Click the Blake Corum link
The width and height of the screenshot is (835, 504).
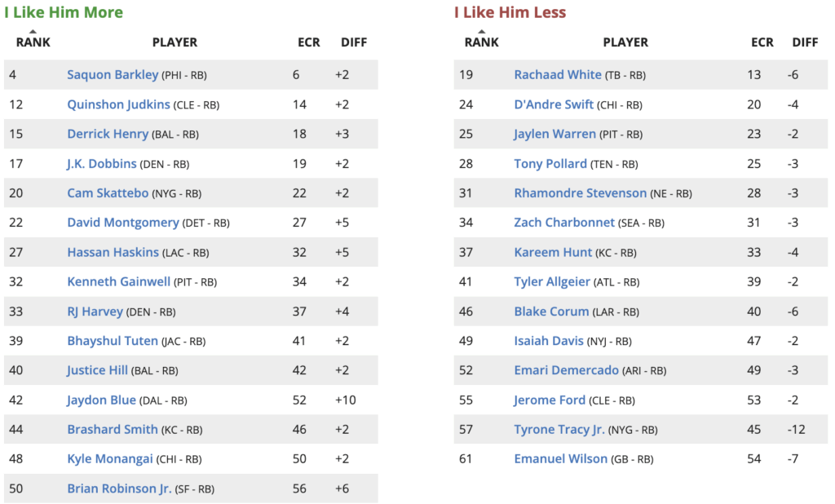[x=551, y=312]
